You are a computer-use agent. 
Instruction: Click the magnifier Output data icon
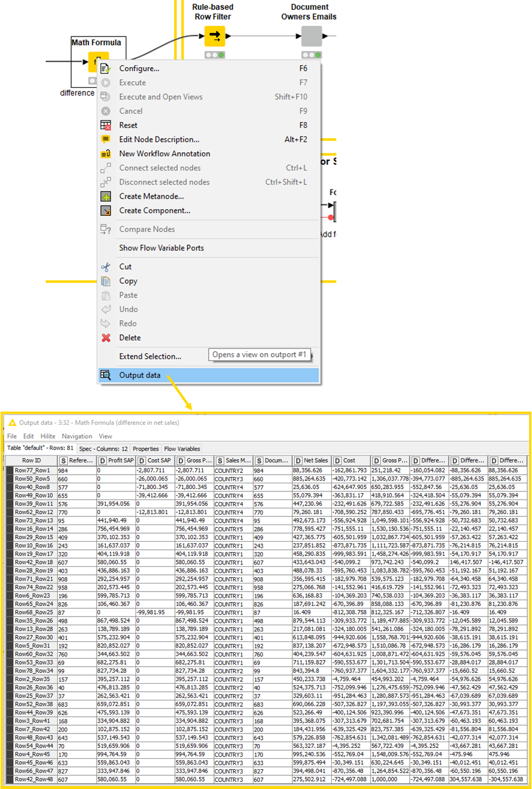[x=105, y=375]
